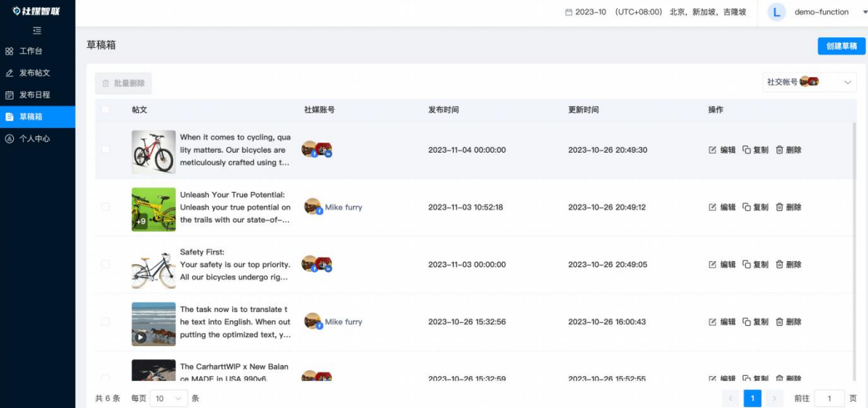Click the video play icon on the horse thumbnail
Screen dimensions: 868x408
pos(140,337)
